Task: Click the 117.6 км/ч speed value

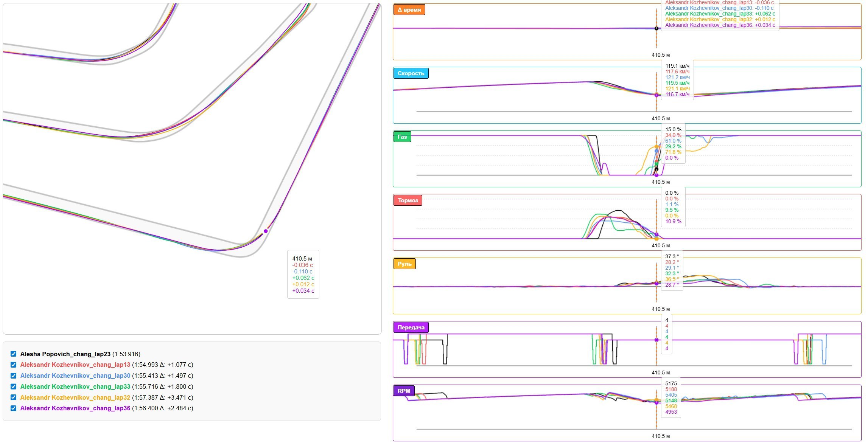Action: [x=677, y=71]
